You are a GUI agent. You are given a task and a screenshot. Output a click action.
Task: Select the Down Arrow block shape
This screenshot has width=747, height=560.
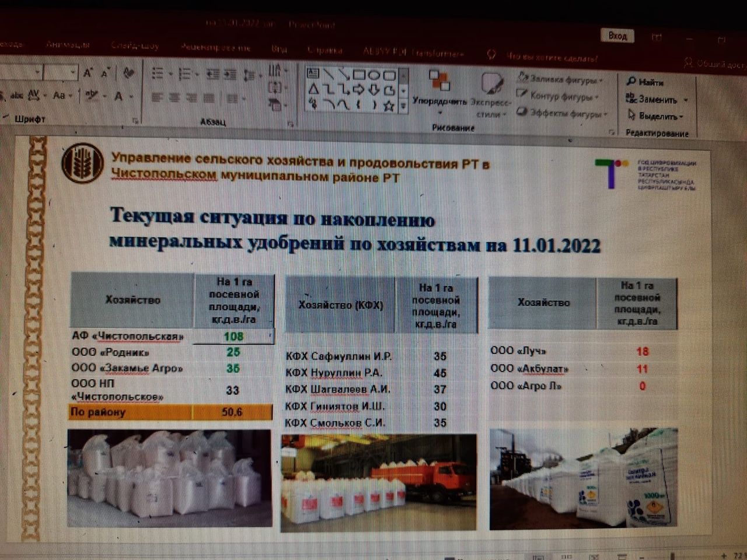[x=374, y=90]
